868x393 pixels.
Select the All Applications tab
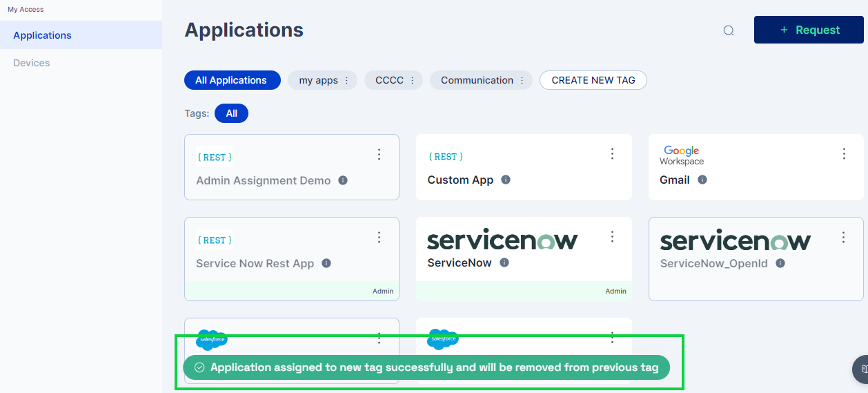tap(232, 80)
